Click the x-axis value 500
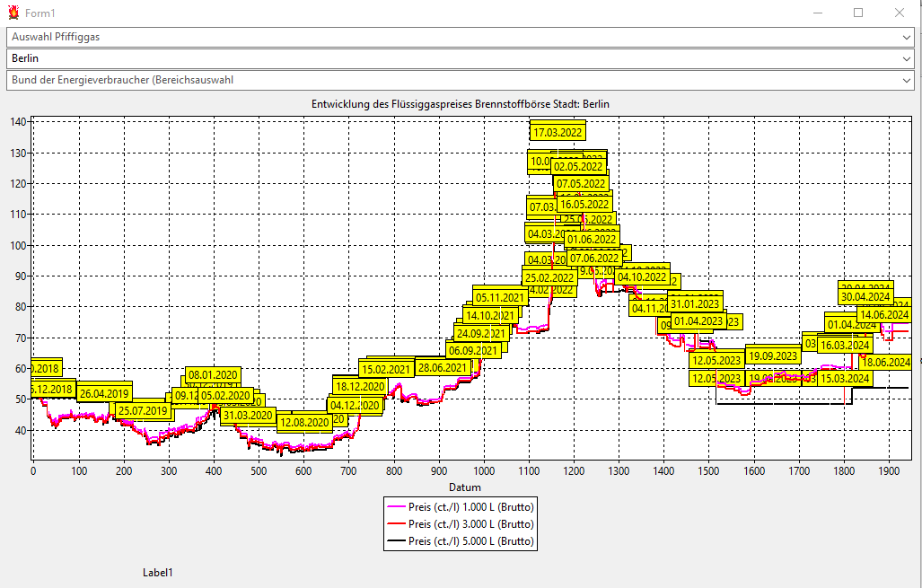The width and height of the screenshot is (922, 588). click(x=259, y=471)
